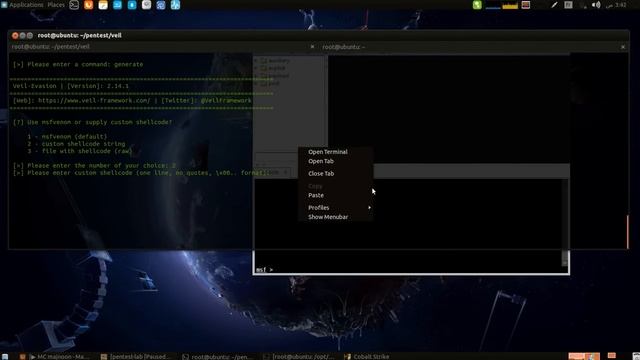The image size is (640, 360).
Task: Click the yellow system load graph
Action: point(510,5)
